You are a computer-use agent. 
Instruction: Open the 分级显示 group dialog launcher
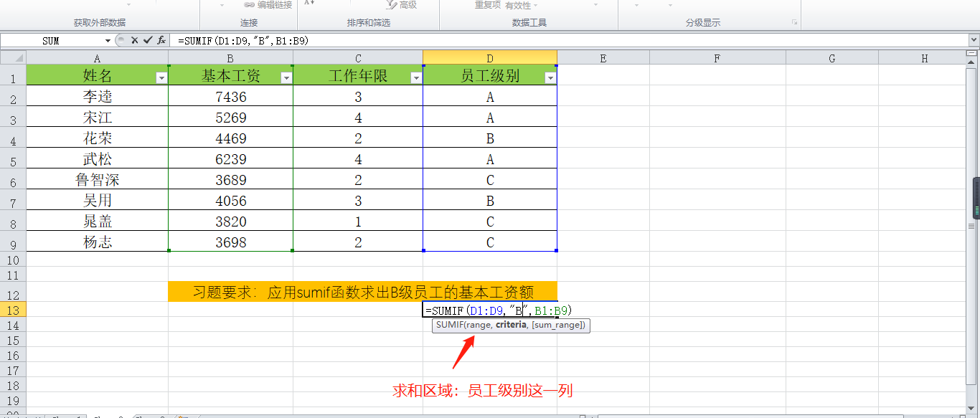coord(794,23)
